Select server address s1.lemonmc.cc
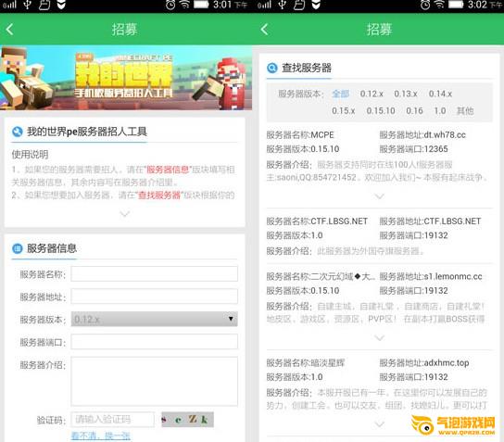504x442 pixels. [453, 276]
